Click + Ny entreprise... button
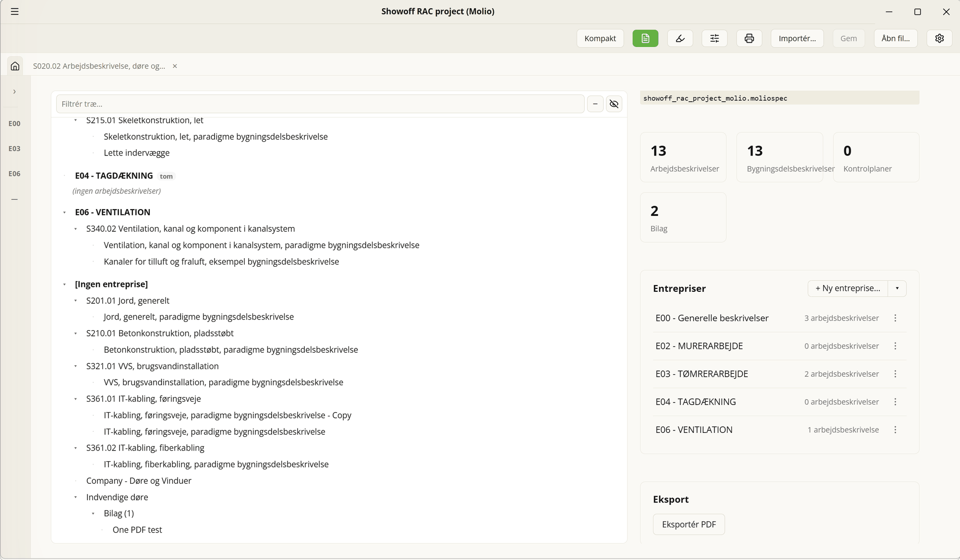 click(848, 288)
